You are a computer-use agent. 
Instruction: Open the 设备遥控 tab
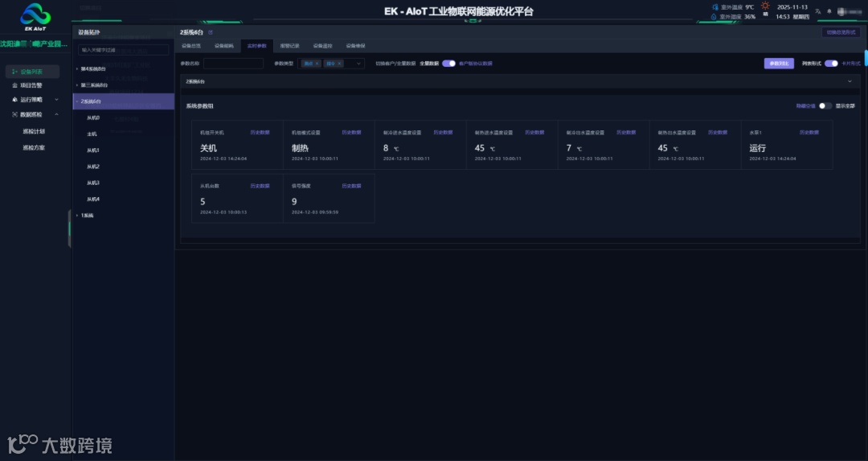click(x=323, y=46)
